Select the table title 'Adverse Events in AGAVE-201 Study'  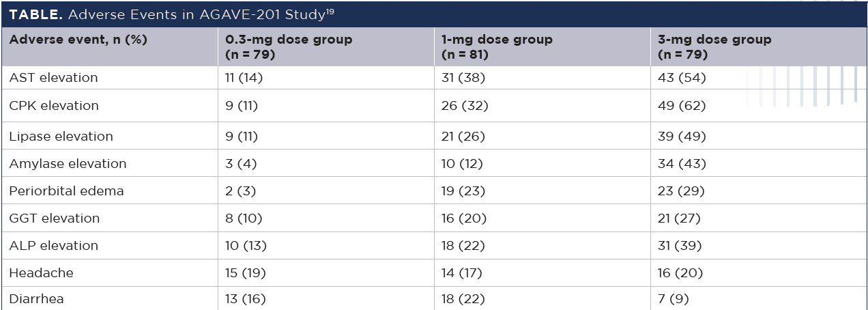point(197,14)
